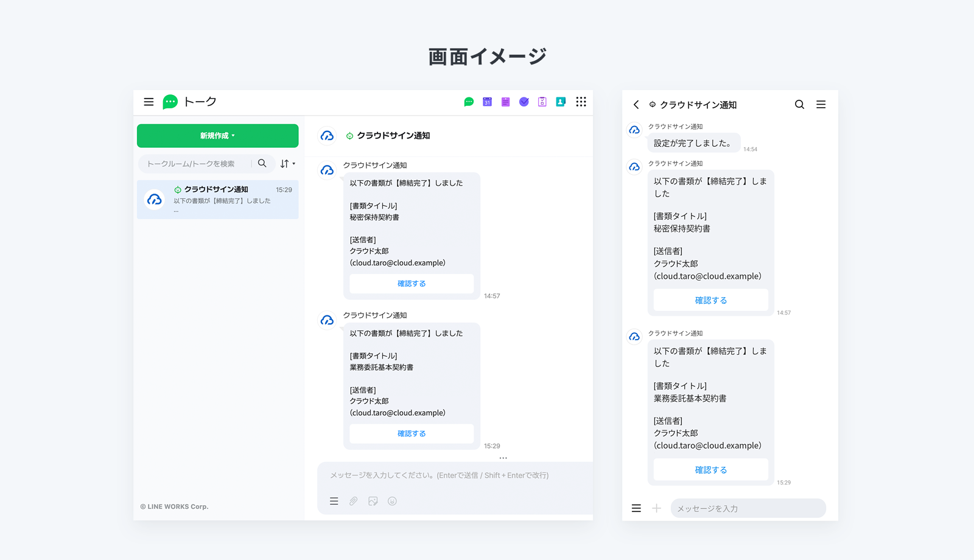Open the Calendar app icon in top bar
Image resolution: width=974 pixels, height=560 pixels.
click(487, 102)
